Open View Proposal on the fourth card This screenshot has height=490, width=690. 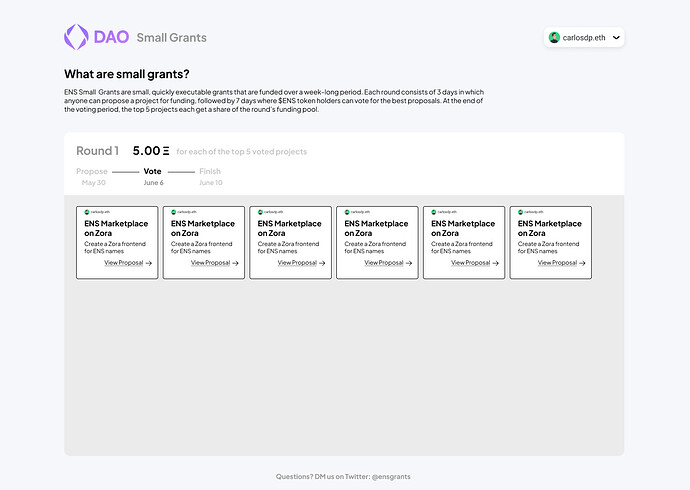tap(388, 263)
